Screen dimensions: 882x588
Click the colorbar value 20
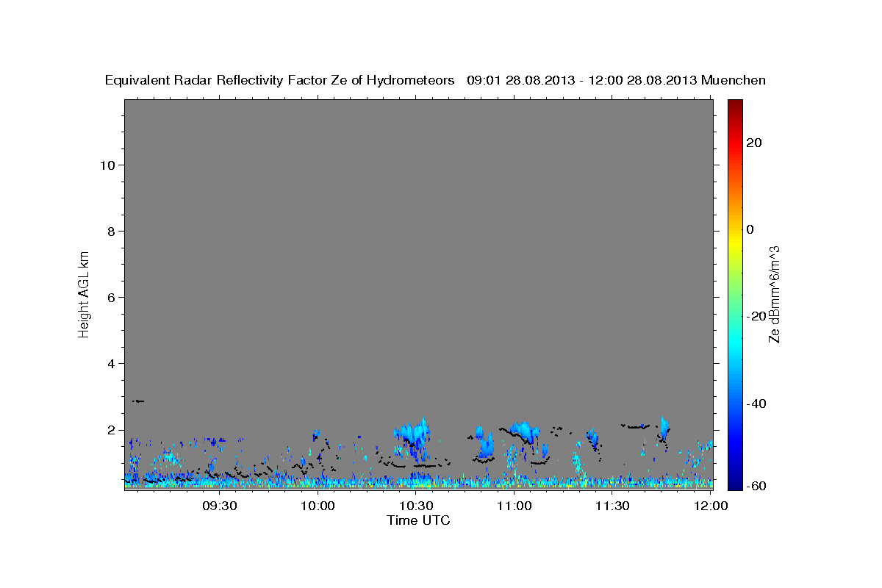[x=754, y=143]
